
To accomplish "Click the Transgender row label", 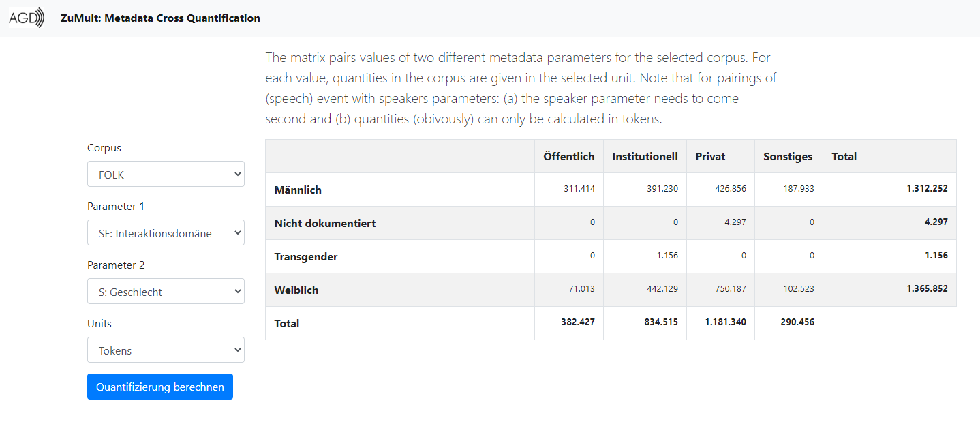I will [x=306, y=256].
